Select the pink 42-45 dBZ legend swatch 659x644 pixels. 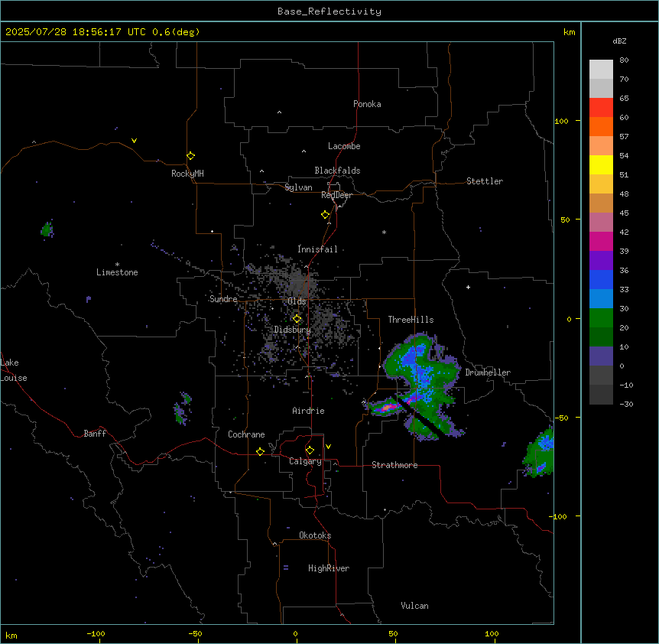[601, 222]
